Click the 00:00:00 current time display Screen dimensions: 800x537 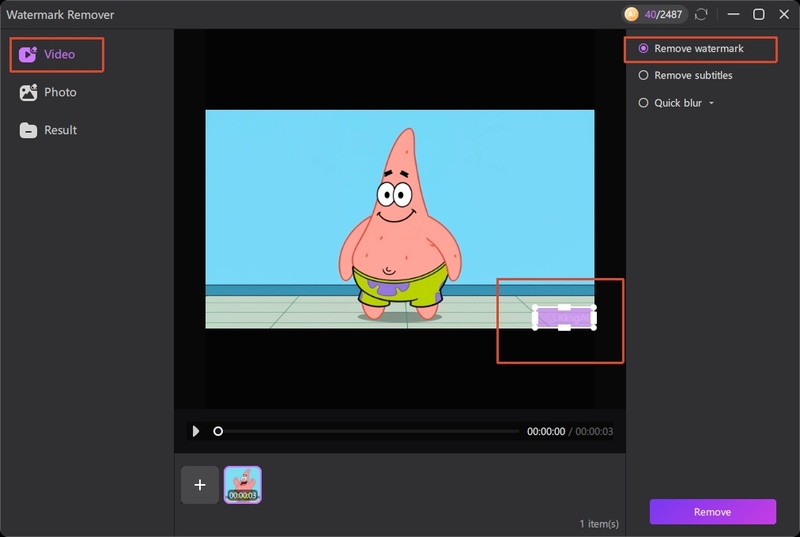click(545, 431)
